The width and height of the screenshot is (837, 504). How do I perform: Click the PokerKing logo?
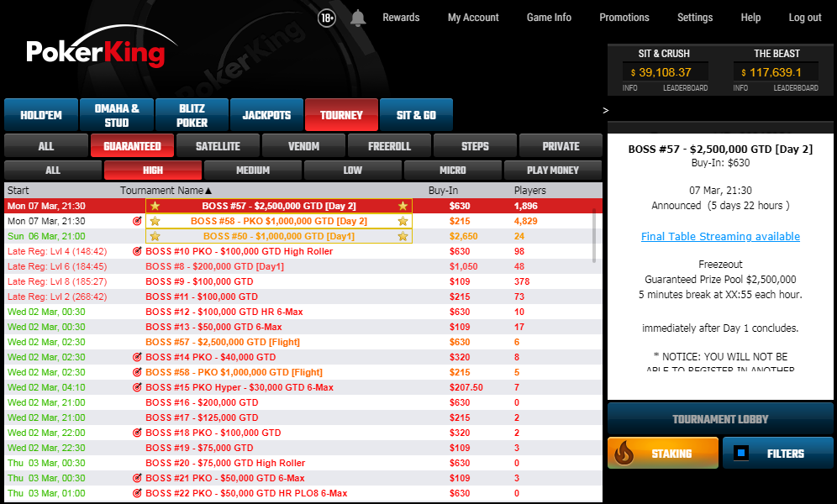pos(95,53)
